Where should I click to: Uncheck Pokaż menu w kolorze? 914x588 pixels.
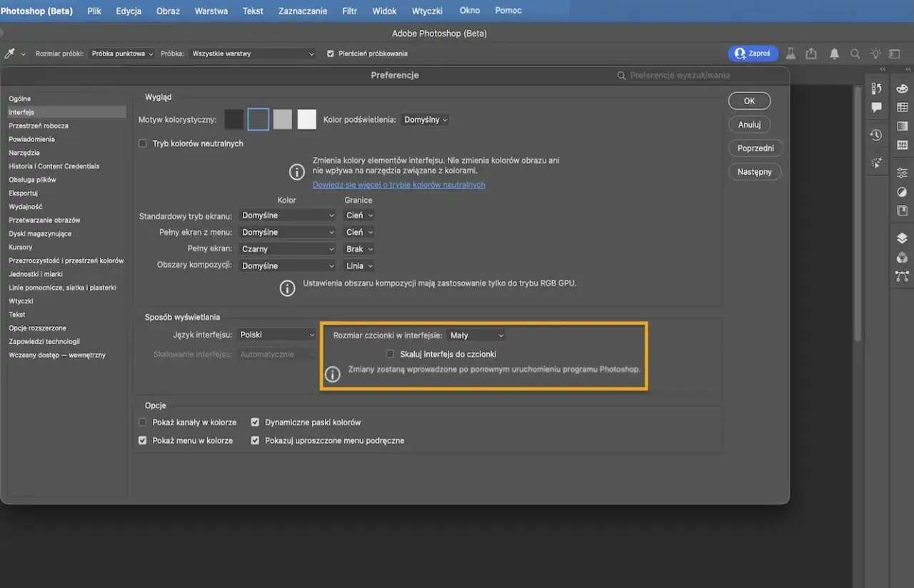[142, 440]
